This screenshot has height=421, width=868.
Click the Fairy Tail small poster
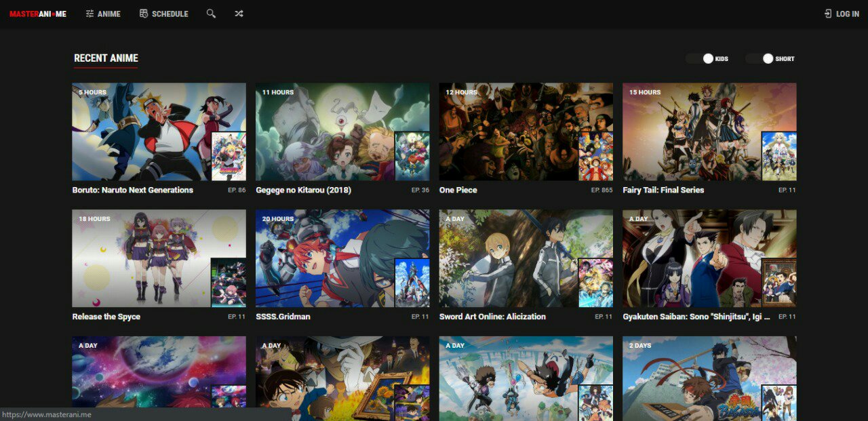click(779, 156)
